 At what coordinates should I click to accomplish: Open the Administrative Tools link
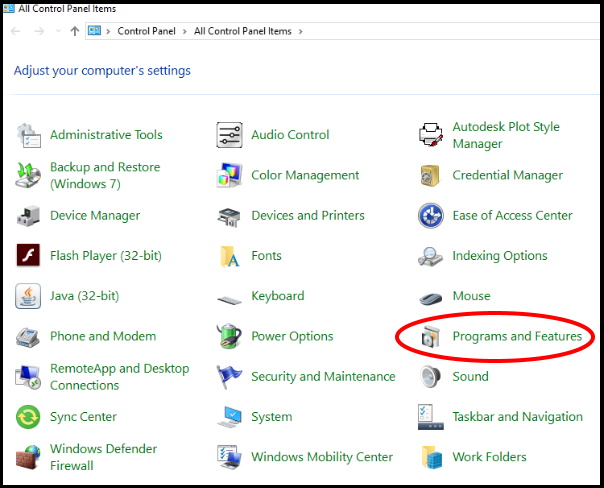[106, 135]
